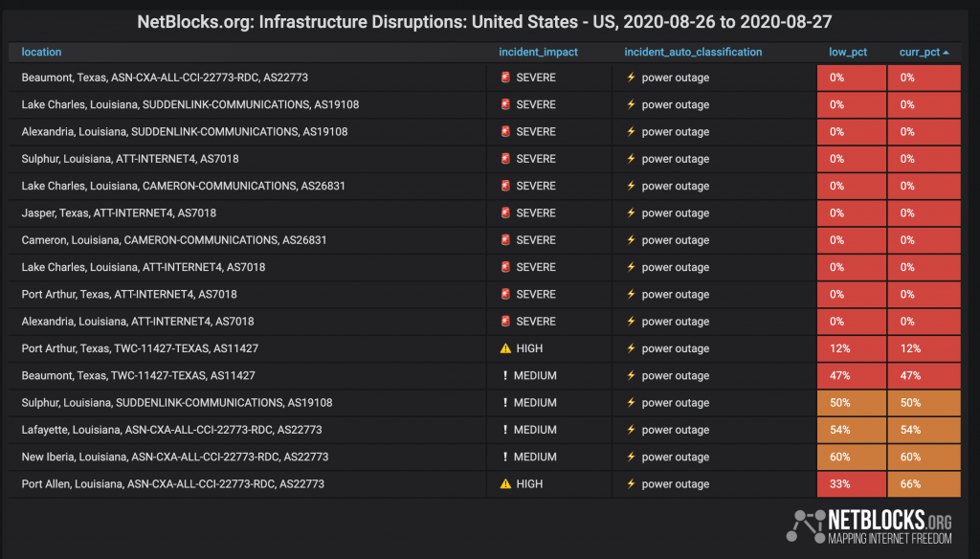Select the location text "Port Arthur, Texas, TWC-11427-TEXAS, AS11427"

click(140, 348)
